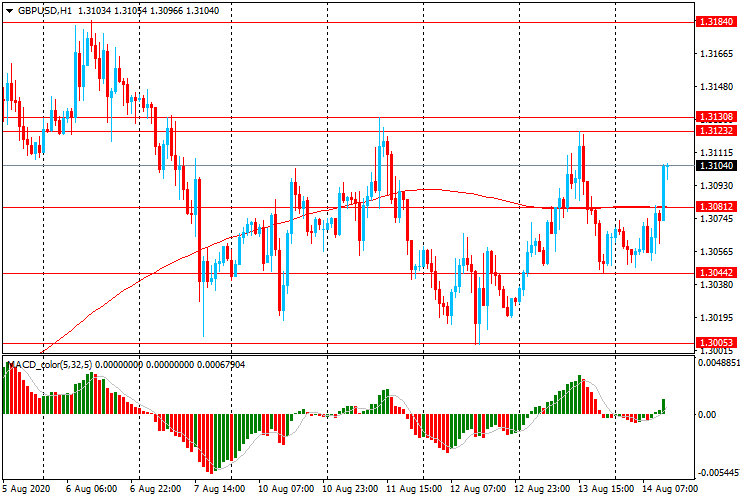Select the 6 Aug 06:00 time label
Screen dimensions: 740x500
pyautogui.click(x=92, y=490)
